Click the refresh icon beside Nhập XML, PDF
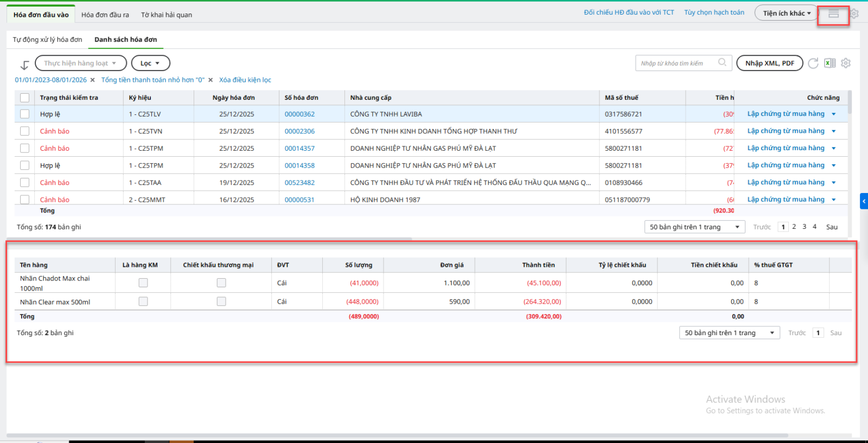Screen dimensions: 868x443 pyautogui.click(x=813, y=63)
